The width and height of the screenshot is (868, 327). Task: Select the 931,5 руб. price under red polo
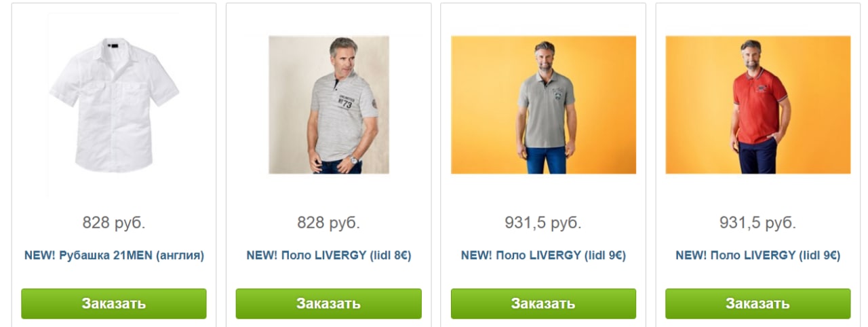[x=758, y=223]
